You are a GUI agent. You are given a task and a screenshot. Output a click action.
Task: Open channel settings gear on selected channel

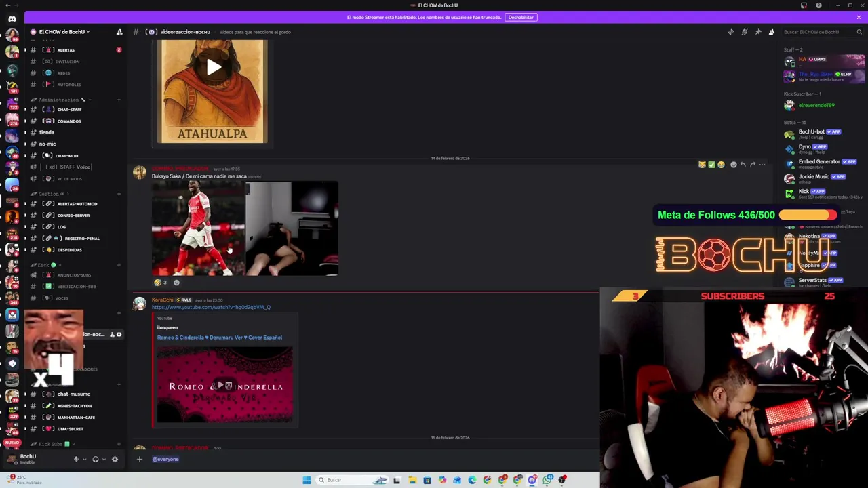[x=119, y=334]
